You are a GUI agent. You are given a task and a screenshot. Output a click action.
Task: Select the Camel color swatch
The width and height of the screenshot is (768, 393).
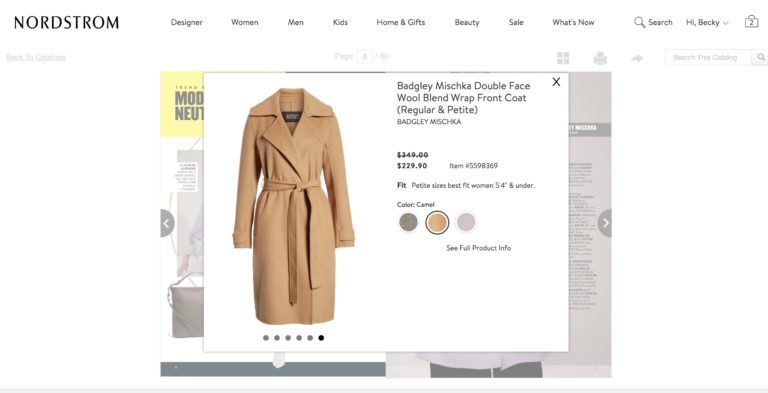coord(437,222)
